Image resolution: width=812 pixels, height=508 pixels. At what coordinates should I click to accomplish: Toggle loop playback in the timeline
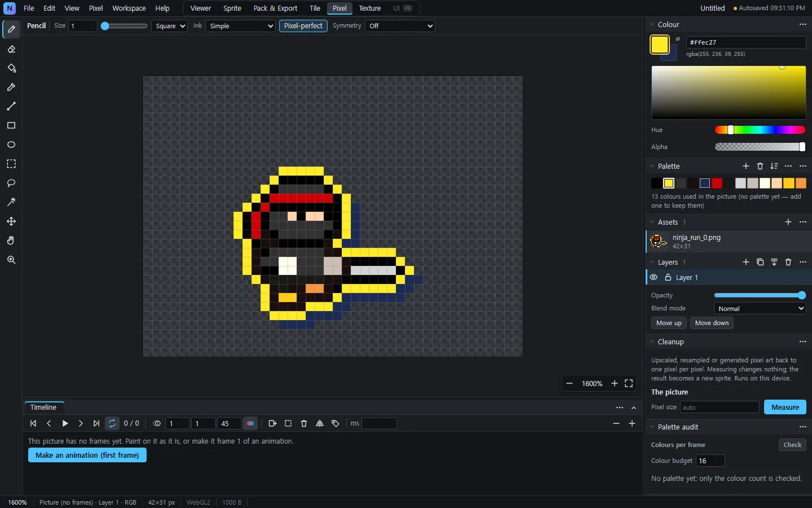[x=112, y=423]
